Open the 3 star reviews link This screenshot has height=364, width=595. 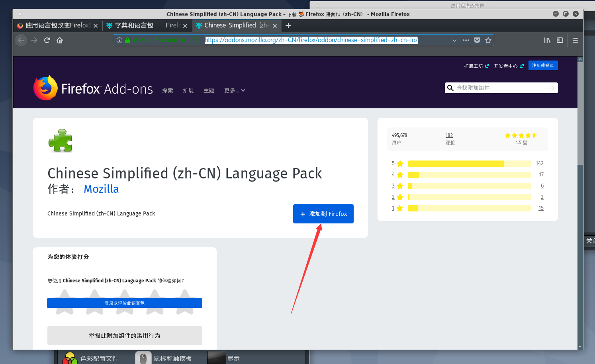[397, 186]
